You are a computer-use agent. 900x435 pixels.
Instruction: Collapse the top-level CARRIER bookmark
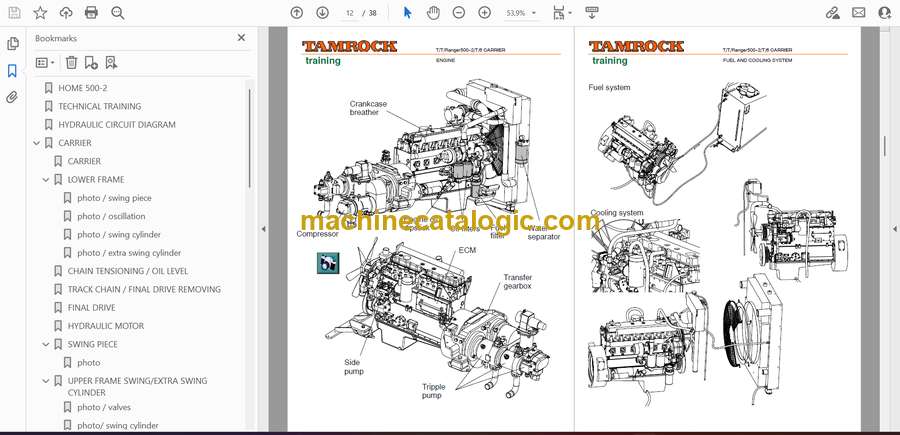click(x=37, y=143)
